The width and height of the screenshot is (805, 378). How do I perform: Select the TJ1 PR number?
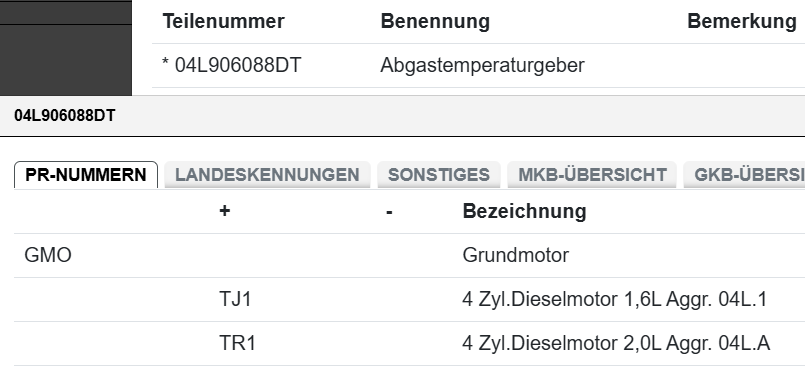(235, 299)
